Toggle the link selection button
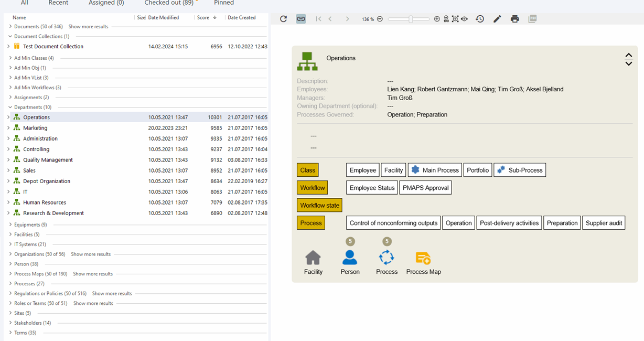This screenshot has height=341, width=644. coord(301,19)
